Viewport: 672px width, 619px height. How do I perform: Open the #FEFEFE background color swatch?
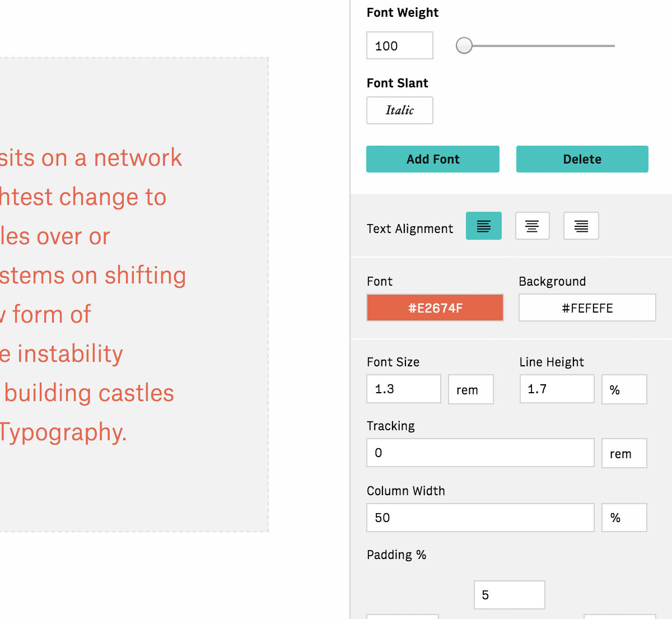click(x=587, y=308)
